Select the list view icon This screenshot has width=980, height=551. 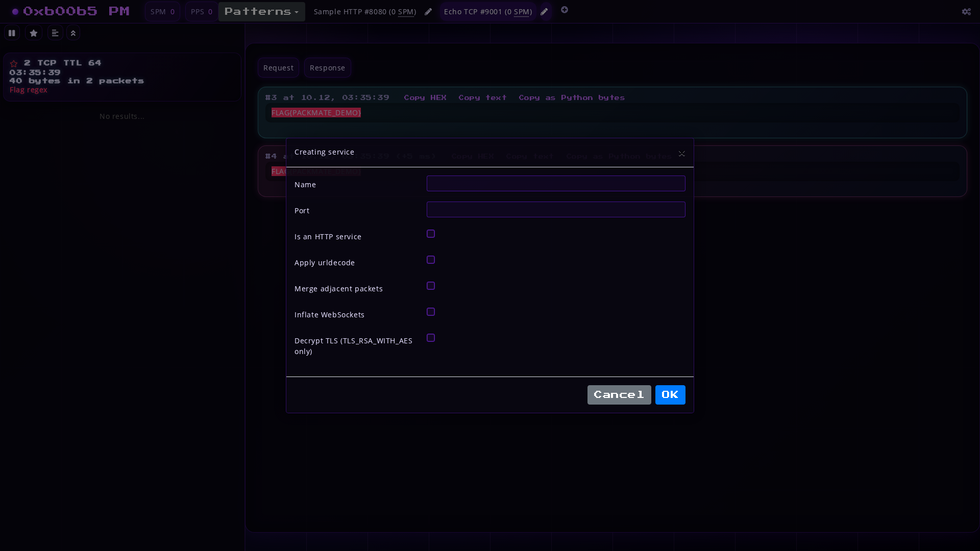pos(55,33)
